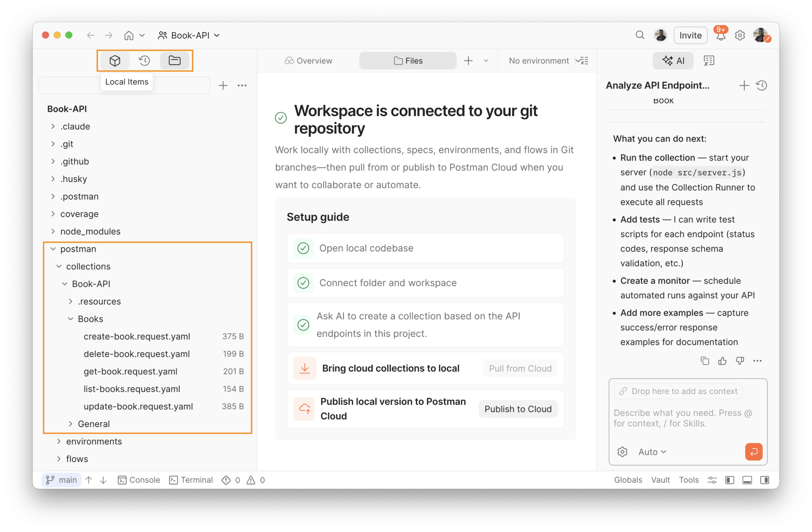This screenshot has height=532, width=812.
Task: Give thumbs down on AI response
Action: pyautogui.click(x=739, y=361)
